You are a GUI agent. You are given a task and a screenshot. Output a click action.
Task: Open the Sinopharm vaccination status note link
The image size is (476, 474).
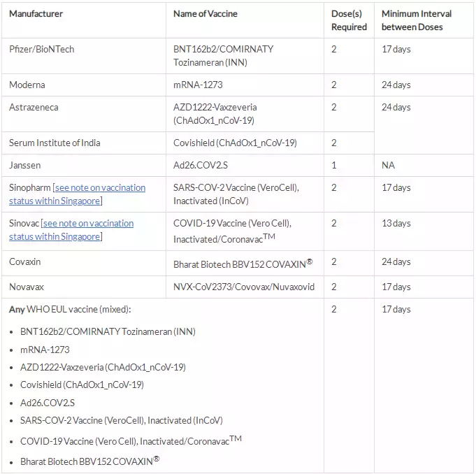pyautogui.click(x=100, y=188)
